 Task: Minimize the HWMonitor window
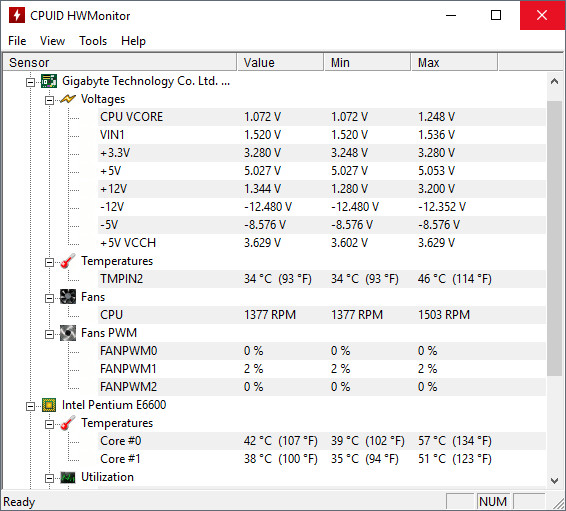[x=451, y=15]
